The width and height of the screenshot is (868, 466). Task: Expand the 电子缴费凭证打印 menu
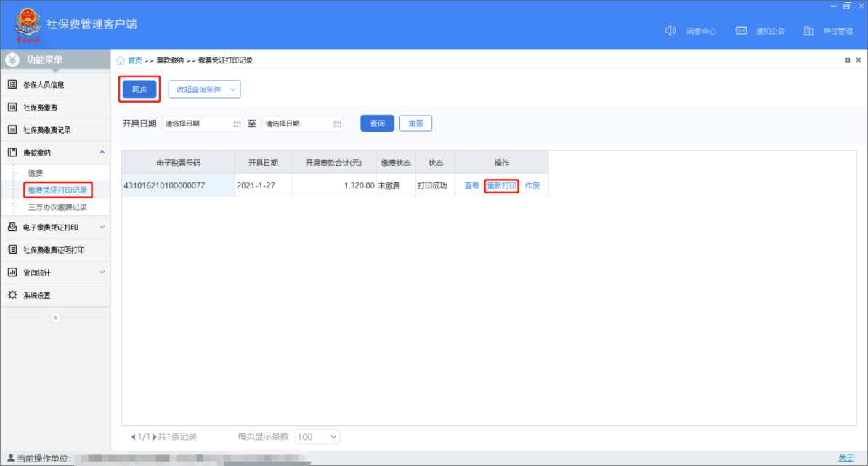pyautogui.click(x=102, y=228)
